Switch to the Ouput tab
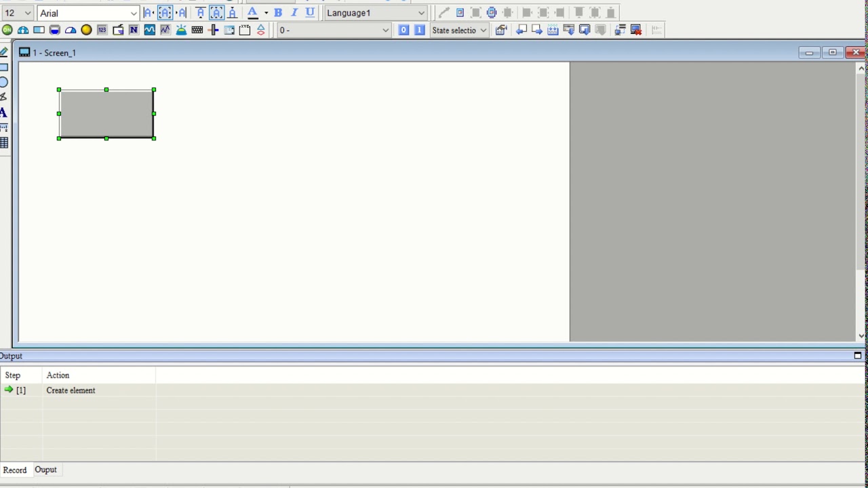The width and height of the screenshot is (868, 488). point(46,470)
